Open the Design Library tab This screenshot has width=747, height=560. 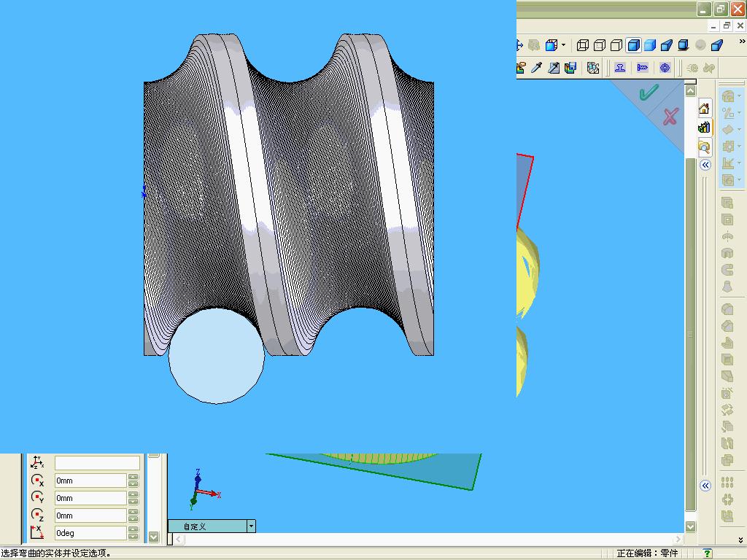click(x=704, y=127)
